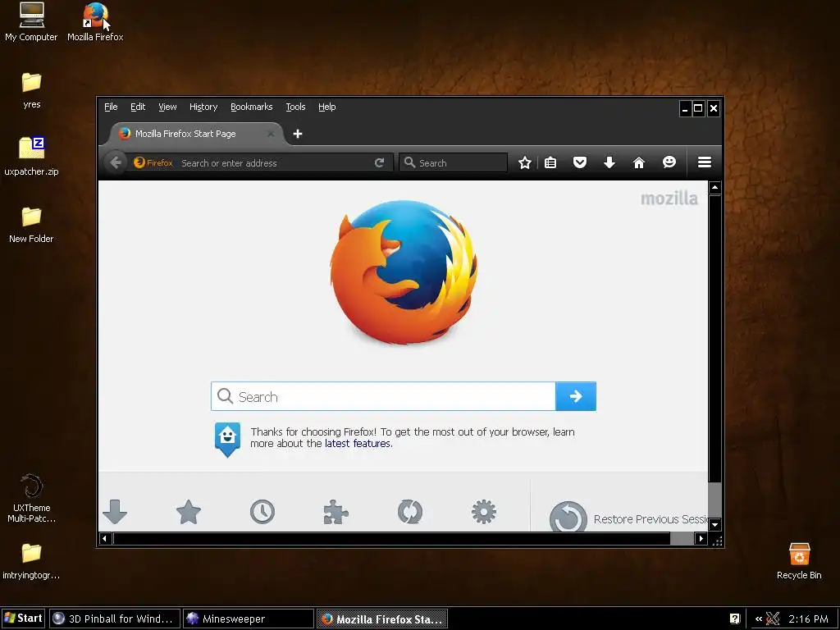Image resolution: width=840 pixels, height=630 pixels.
Task: Click the Firefox identity icon in address bar
Action: (153, 163)
